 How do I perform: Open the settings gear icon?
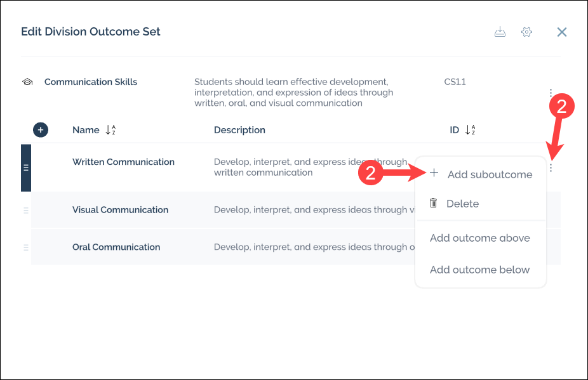526,32
